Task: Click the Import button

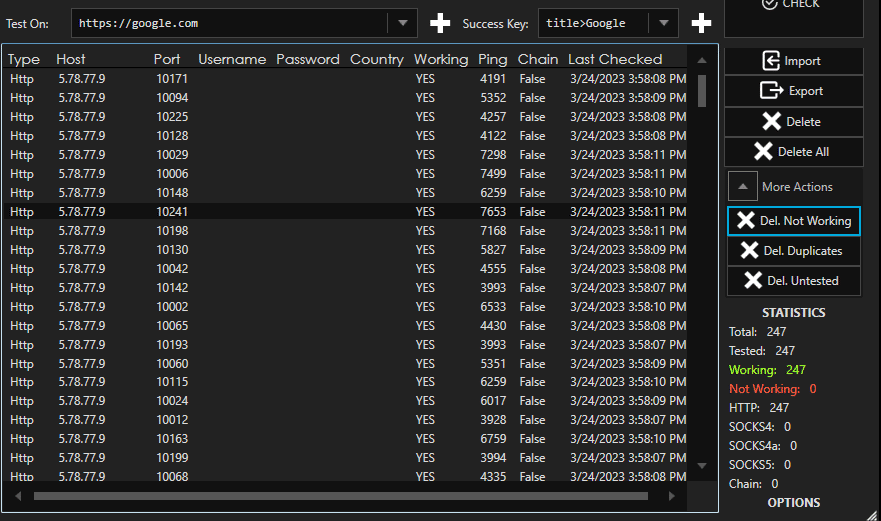Action: 793,61
